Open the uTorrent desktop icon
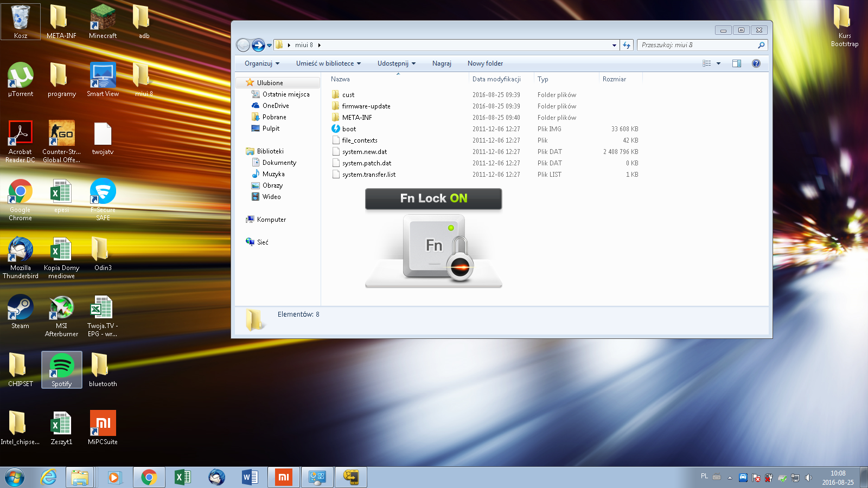Viewport: 868px width, 488px height. point(20,79)
